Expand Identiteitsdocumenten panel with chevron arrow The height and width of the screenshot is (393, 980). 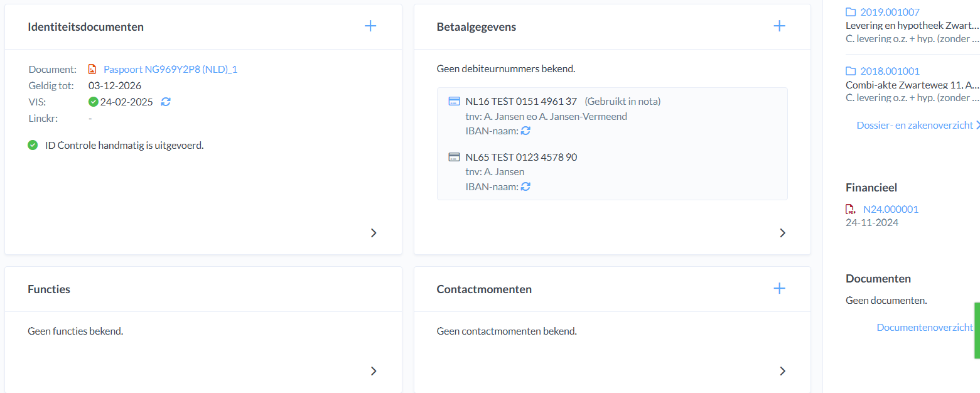tap(374, 233)
